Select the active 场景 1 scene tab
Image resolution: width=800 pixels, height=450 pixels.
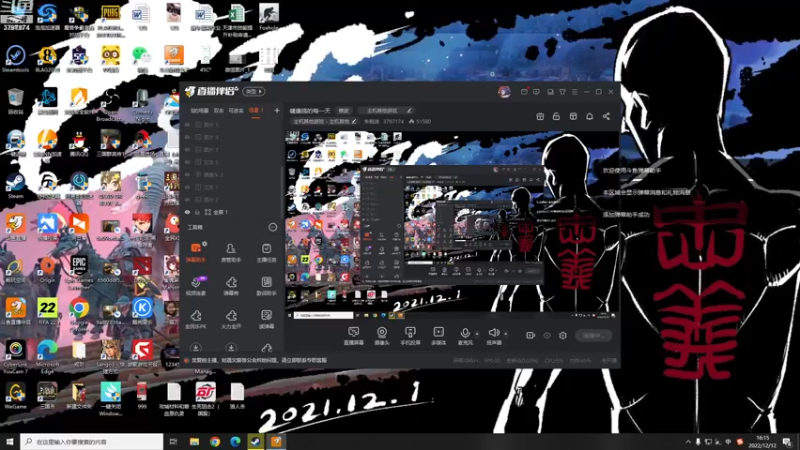click(x=256, y=111)
